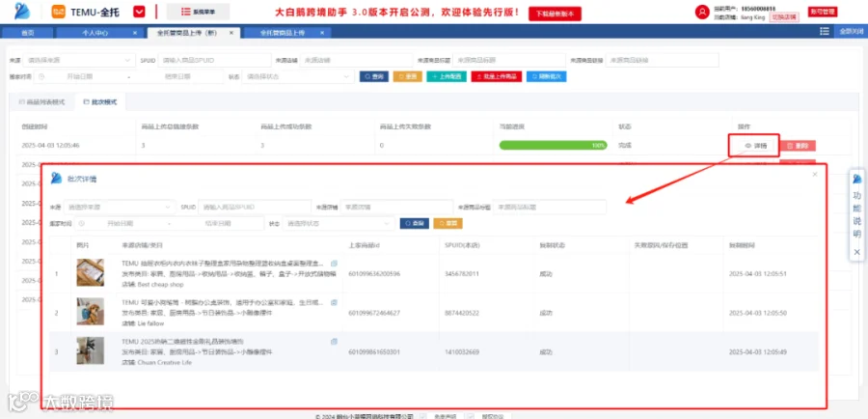The image size is (868, 419).
Task: Close the 功能说明 side panel
Action: tap(857, 252)
